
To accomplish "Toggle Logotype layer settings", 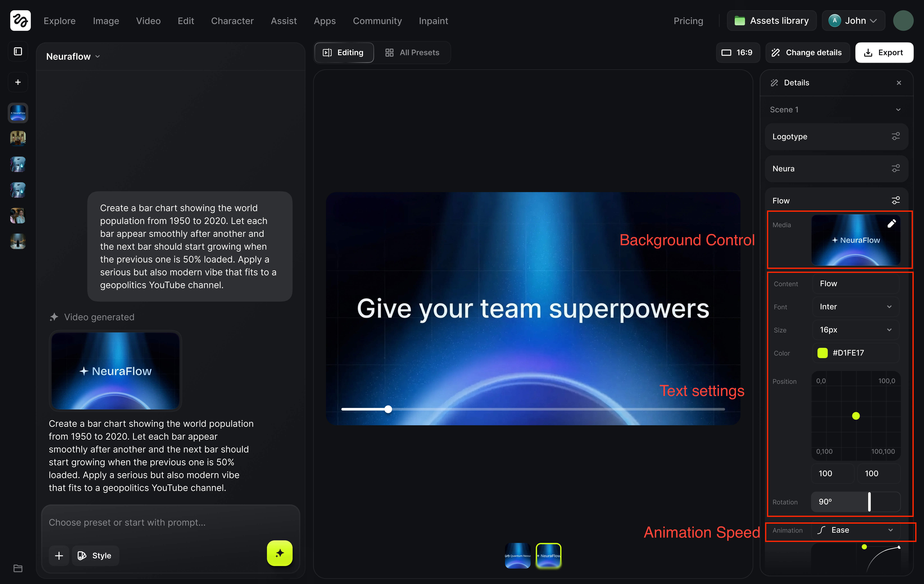I will click(x=896, y=137).
